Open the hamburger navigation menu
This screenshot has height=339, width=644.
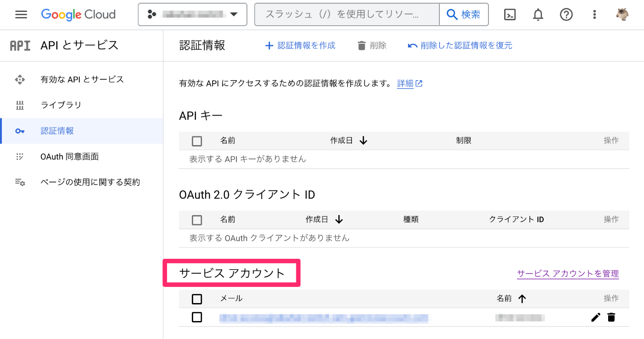[21, 15]
